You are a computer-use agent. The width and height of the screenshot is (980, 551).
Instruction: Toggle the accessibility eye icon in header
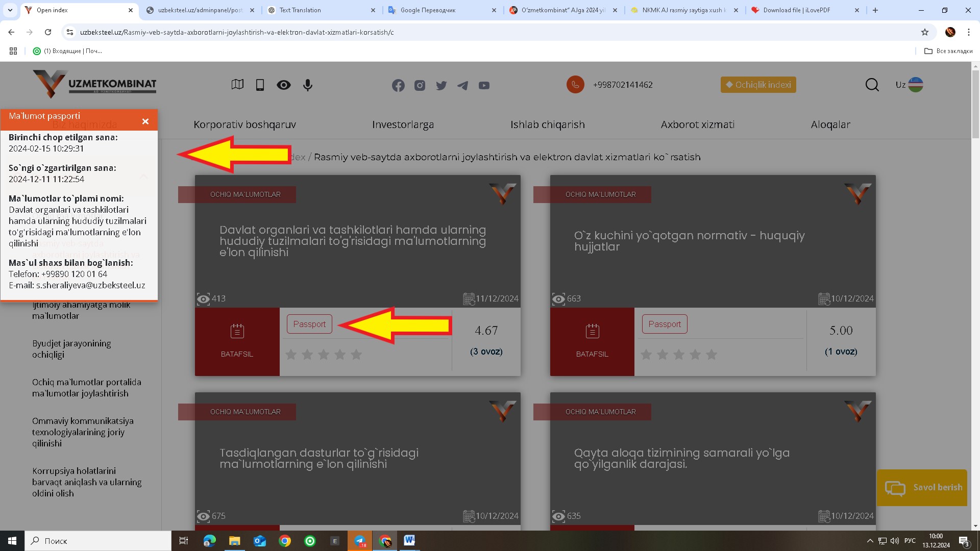[x=284, y=85]
